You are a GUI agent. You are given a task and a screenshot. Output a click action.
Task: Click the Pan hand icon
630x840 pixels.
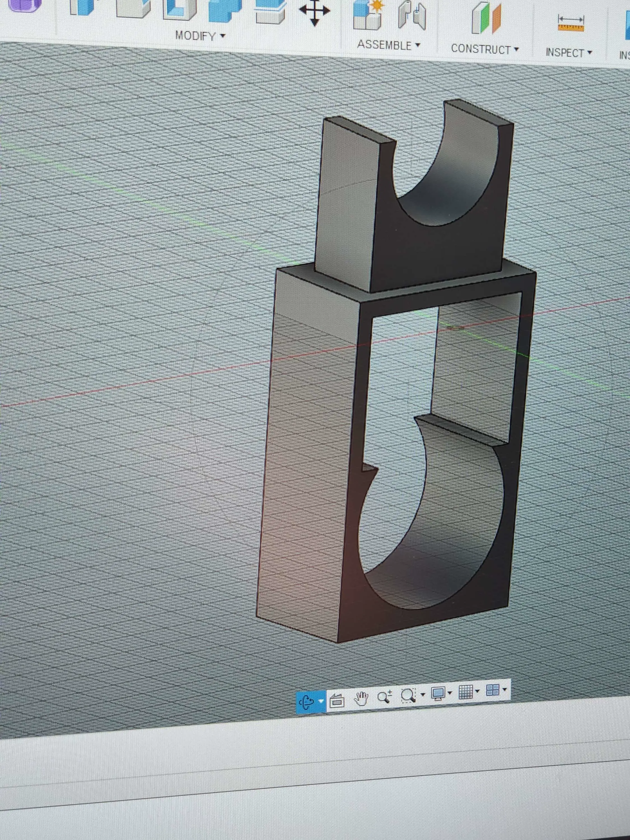(361, 698)
